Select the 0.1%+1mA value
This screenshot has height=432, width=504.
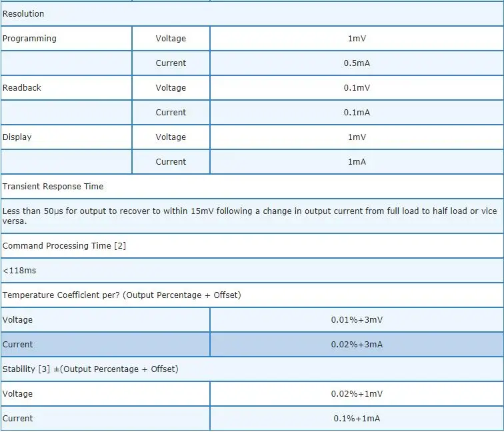pyautogui.click(x=357, y=419)
